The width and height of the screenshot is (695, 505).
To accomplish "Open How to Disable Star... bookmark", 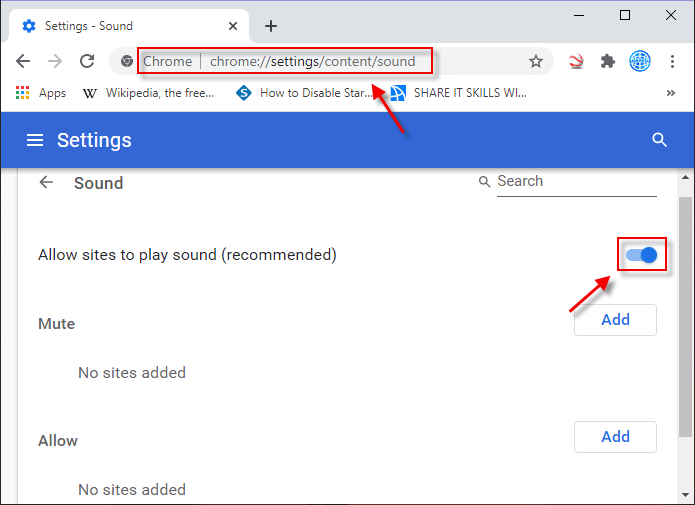I will 304,93.
